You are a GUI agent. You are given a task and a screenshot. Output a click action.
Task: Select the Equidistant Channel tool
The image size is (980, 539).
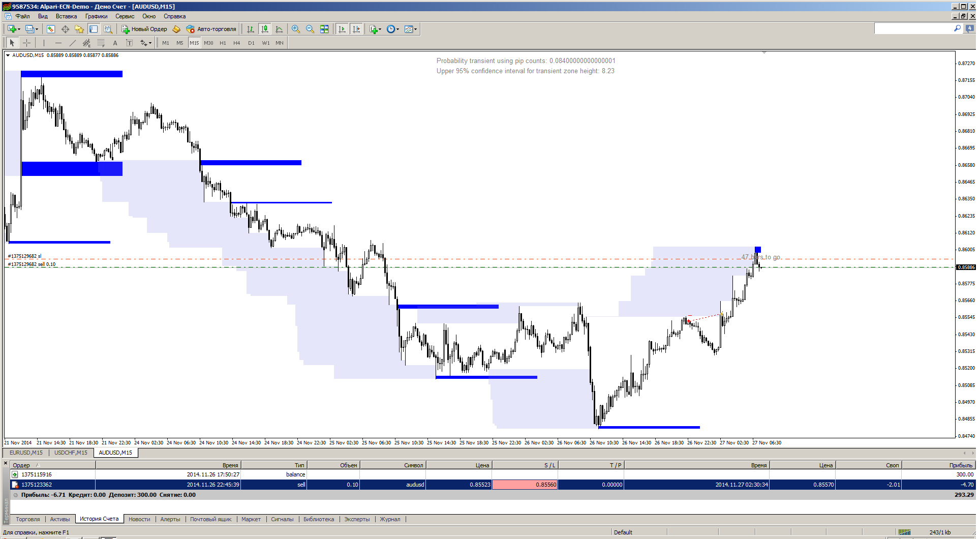(86, 43)
